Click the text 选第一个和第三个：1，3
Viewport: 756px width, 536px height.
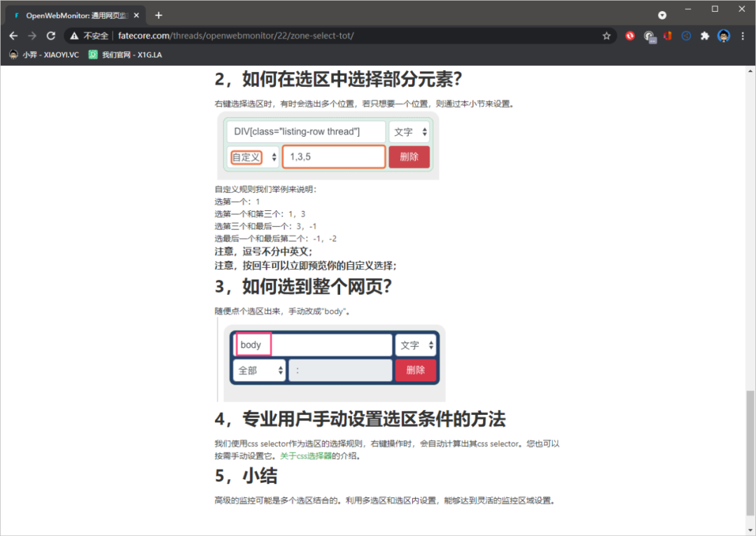[260, 214]
